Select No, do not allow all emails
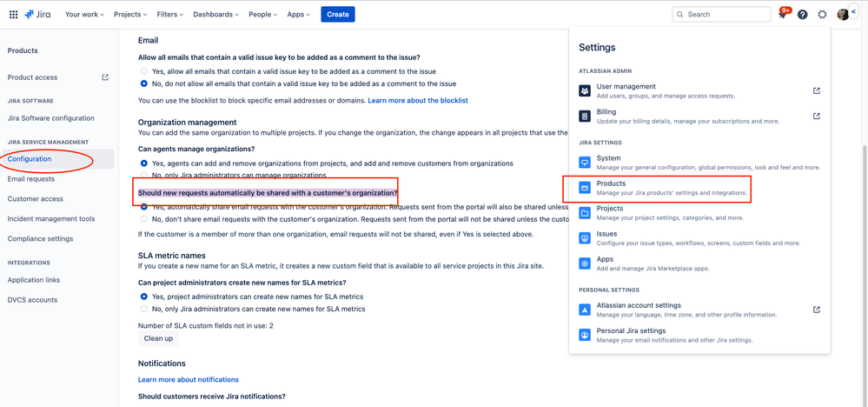Image resolution: width=868 pixels, height=407 pixels. coord(144,84)
